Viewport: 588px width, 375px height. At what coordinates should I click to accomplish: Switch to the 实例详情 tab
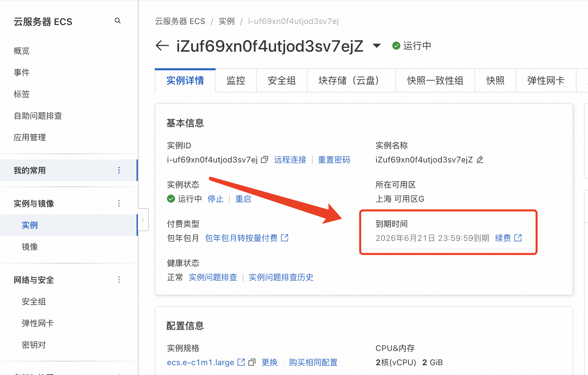point(185,80)
